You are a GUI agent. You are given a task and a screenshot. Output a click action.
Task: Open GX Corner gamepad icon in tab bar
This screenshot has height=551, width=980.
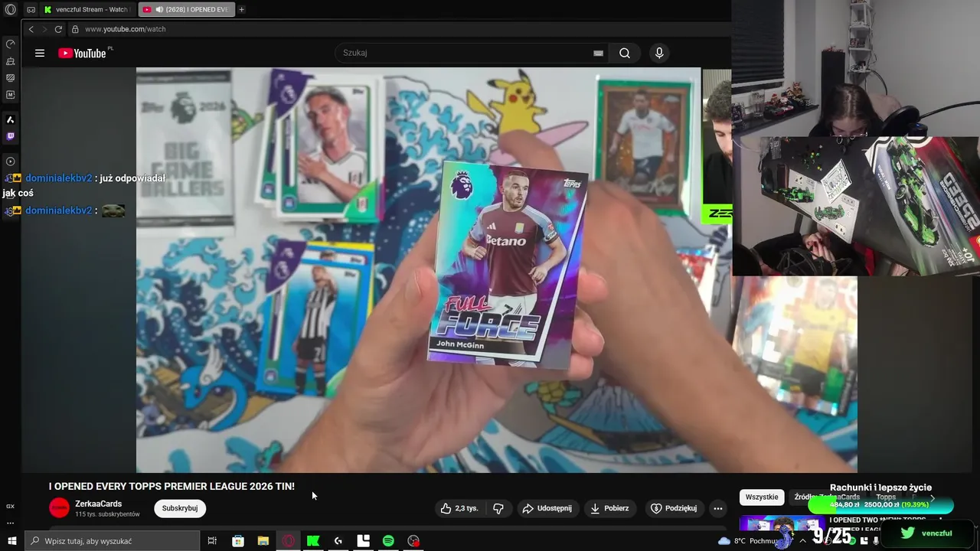point(31,10)
